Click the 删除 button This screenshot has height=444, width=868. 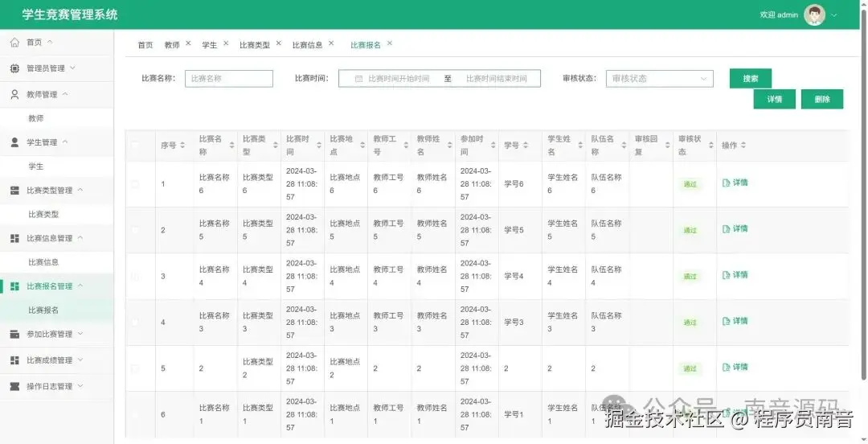[822, 99]
